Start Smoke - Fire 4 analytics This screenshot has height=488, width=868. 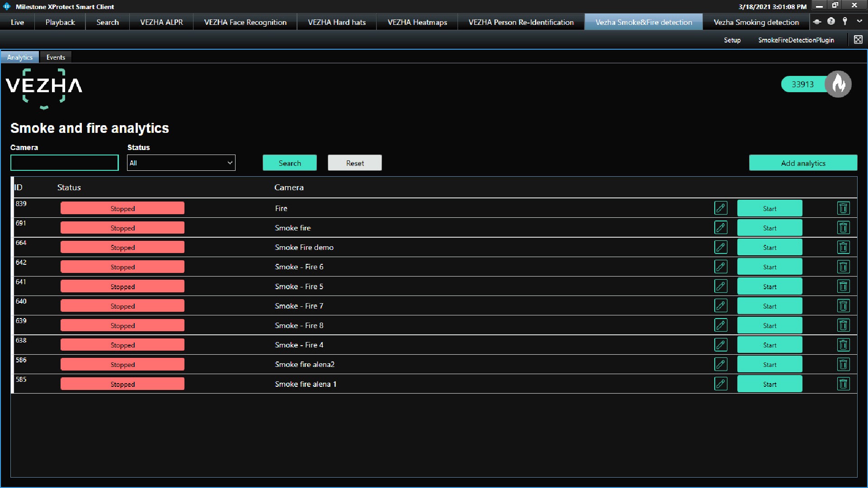769,345
